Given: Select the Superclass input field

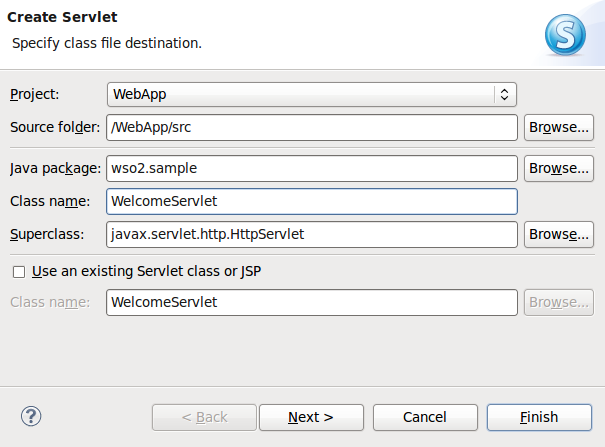Looking at the screenshot, I should pyautogui.click(x=311, y=234).
